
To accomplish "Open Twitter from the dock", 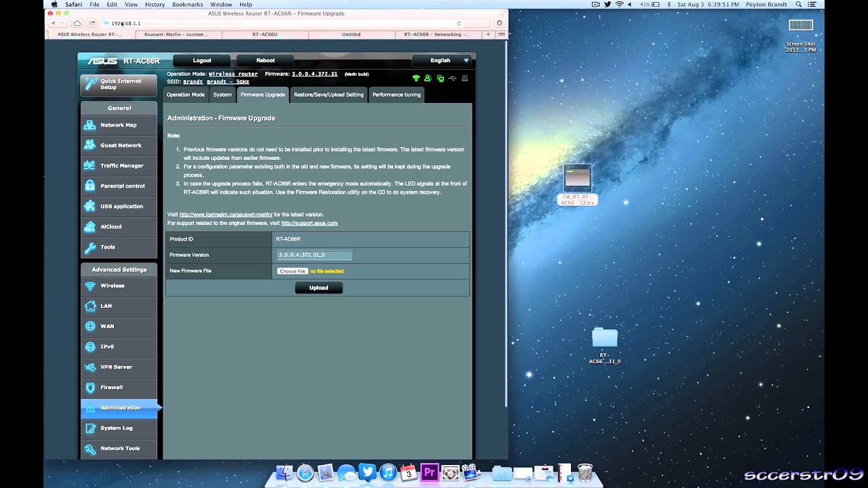I will (367, 472).
